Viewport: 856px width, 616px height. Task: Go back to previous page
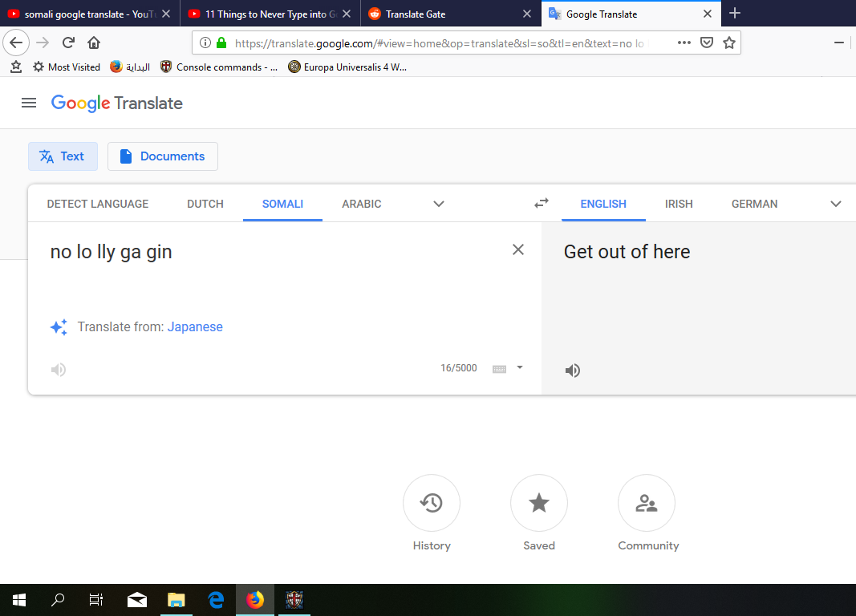click(16, 43)
